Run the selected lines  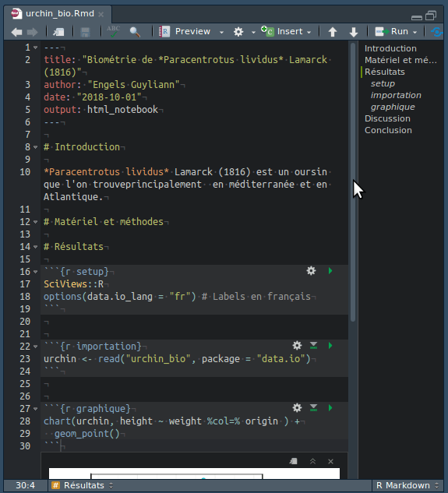pos(392,31)
